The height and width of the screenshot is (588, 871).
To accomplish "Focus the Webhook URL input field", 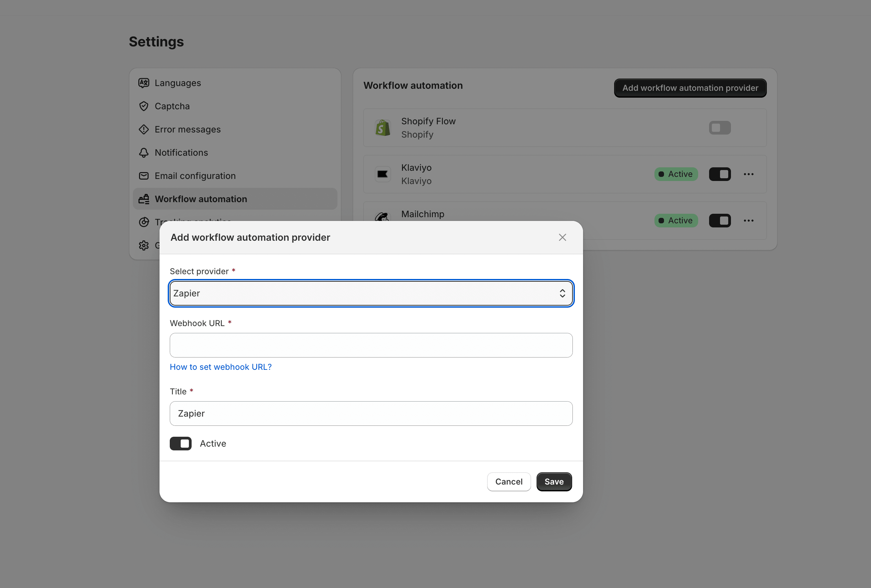I will [371, 345].
